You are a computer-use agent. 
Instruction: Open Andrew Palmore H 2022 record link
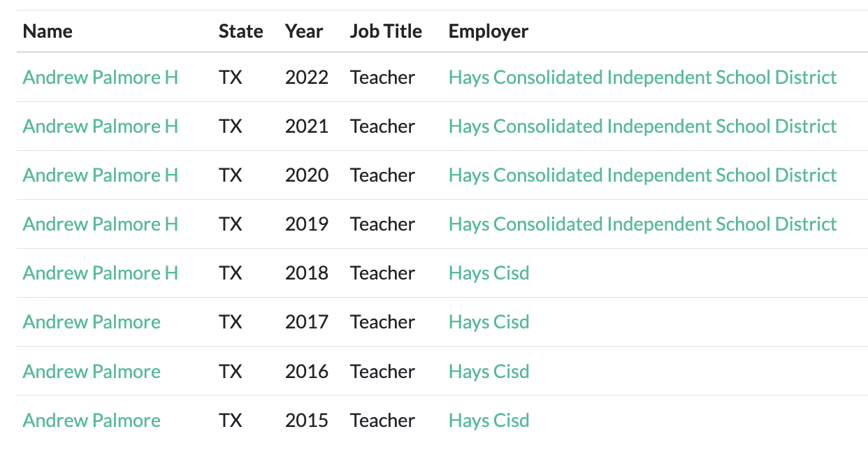tap(100, 78)
